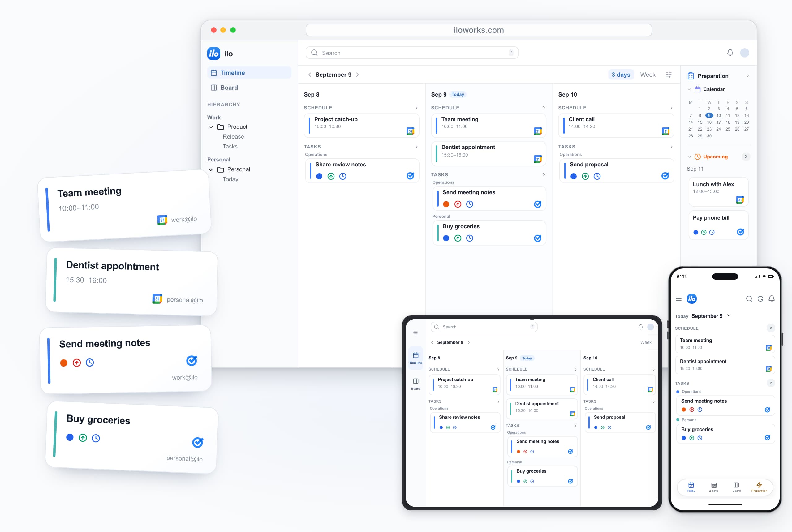792x532 pixels.
Task: Complete Send meeting notes on the phone
Action: click(x=767, y=410)
